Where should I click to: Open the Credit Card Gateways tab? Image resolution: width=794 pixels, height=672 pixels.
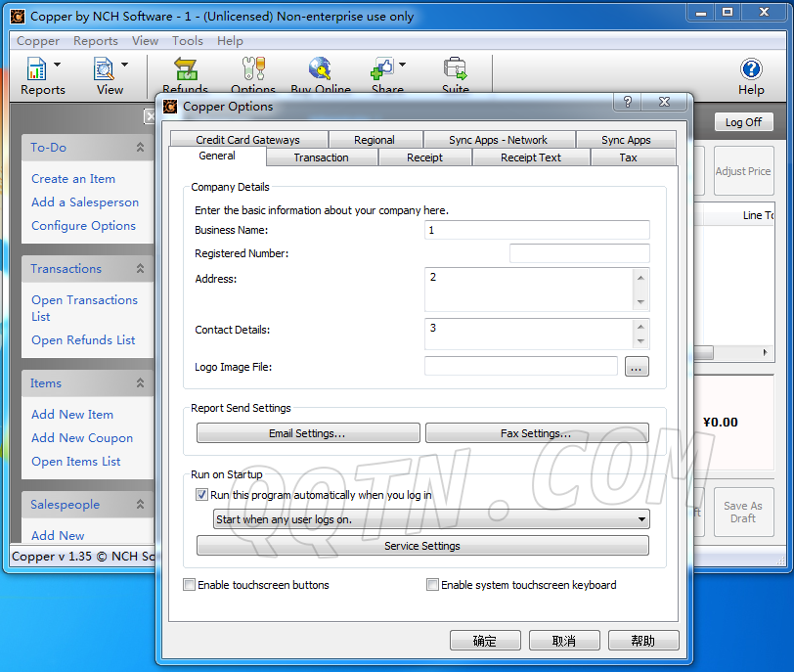point(247,140)
